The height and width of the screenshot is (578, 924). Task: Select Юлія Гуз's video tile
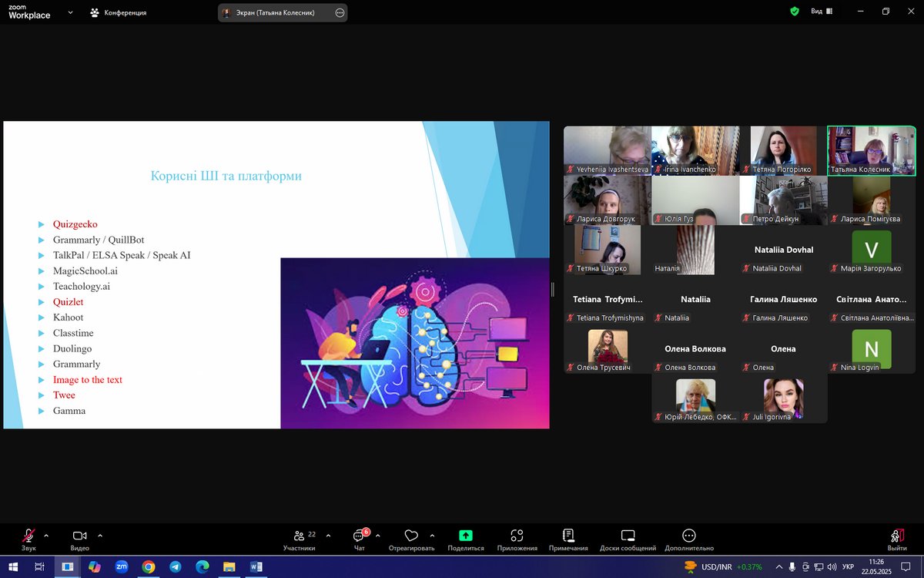[695, 200]
